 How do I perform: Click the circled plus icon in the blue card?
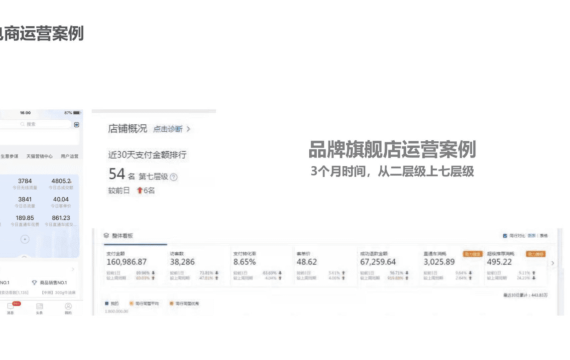pyautogui.click(x=25, y=239)
